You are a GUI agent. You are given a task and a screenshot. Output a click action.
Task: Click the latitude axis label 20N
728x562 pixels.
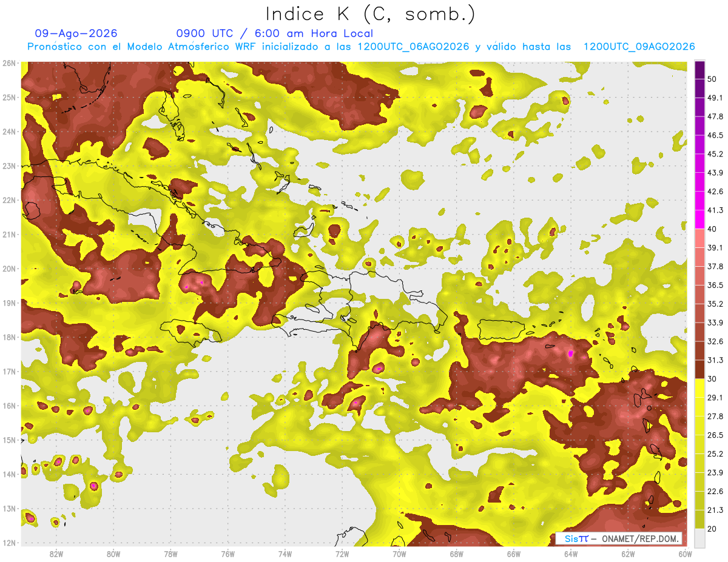point(9,269)
